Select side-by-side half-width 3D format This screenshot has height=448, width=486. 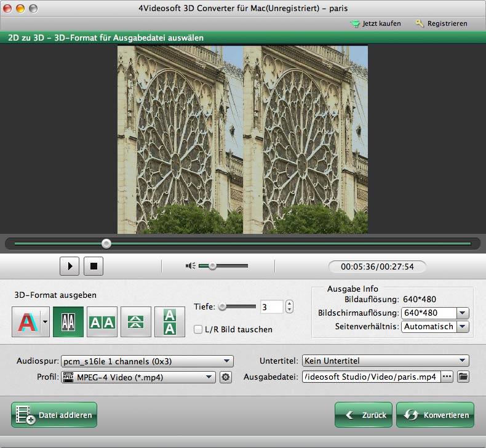pyautogui.click(x=68, y=322)
